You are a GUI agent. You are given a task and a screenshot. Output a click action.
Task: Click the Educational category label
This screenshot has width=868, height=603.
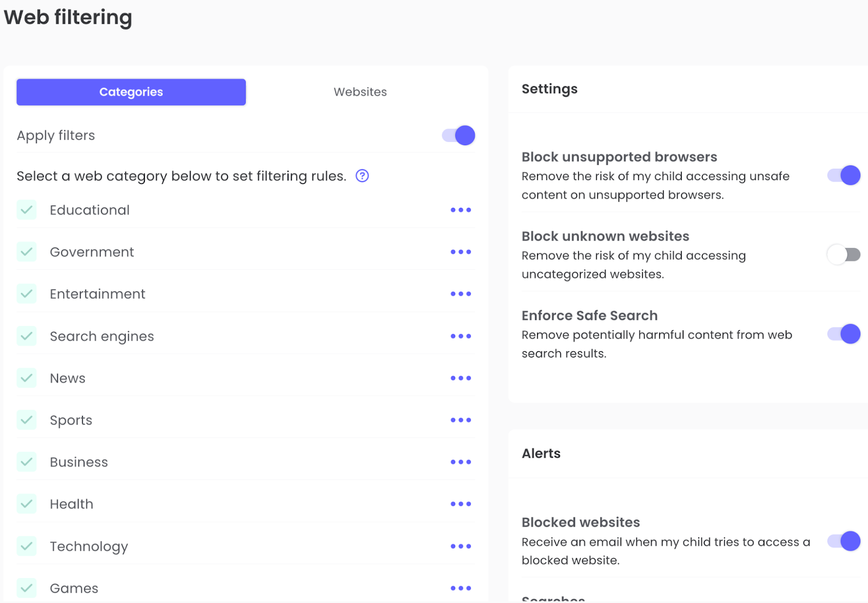pos(90,210)
